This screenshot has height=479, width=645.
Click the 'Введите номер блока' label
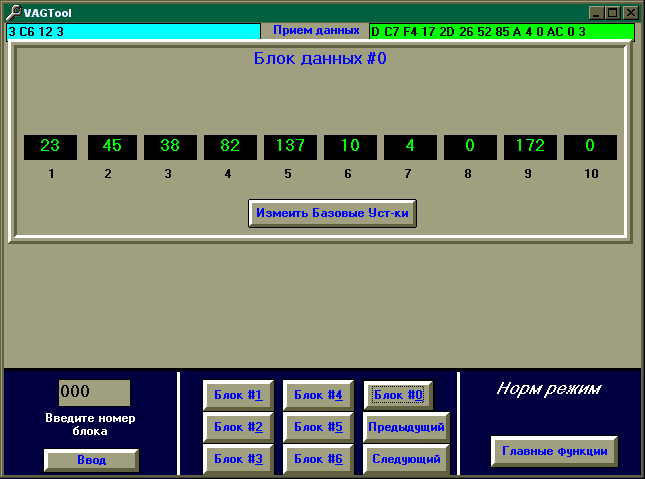click(90, 424)
